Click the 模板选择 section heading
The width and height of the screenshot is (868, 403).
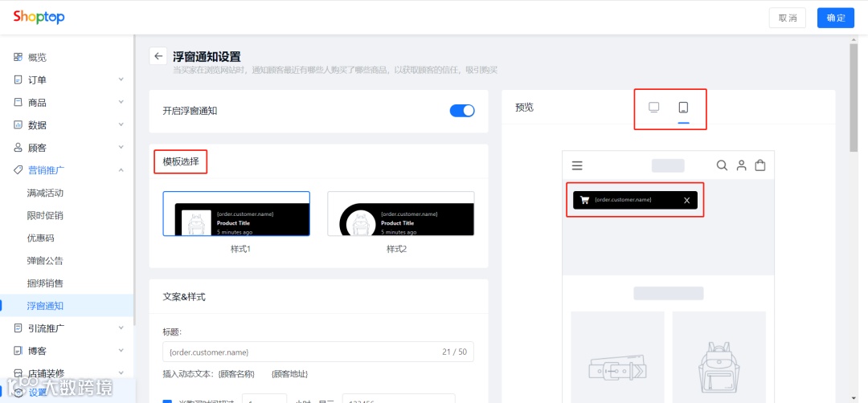[181, 162]
